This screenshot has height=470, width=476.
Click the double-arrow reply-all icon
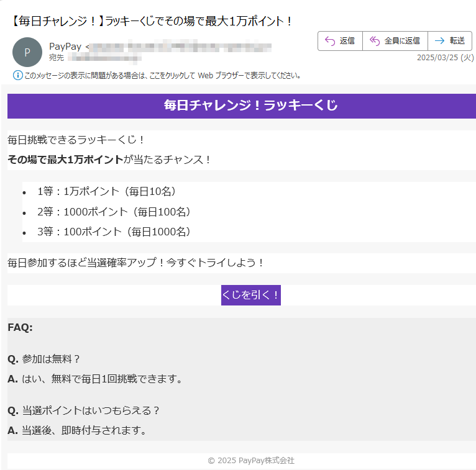[375, 40]
